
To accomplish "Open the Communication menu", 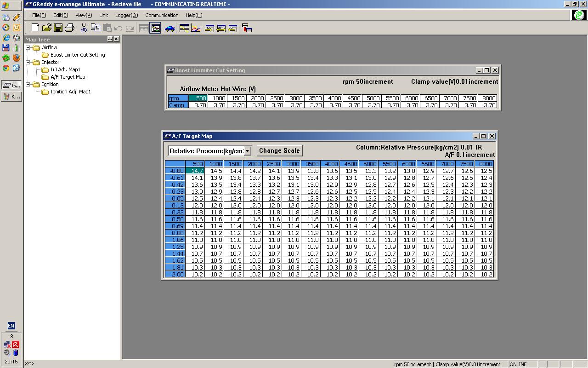I will 162,15.
